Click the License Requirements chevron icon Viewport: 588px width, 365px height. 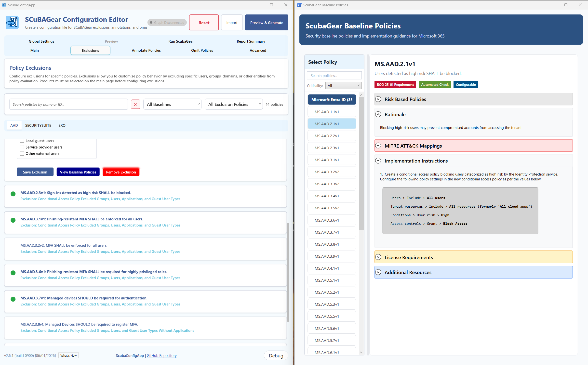[378, 257]
